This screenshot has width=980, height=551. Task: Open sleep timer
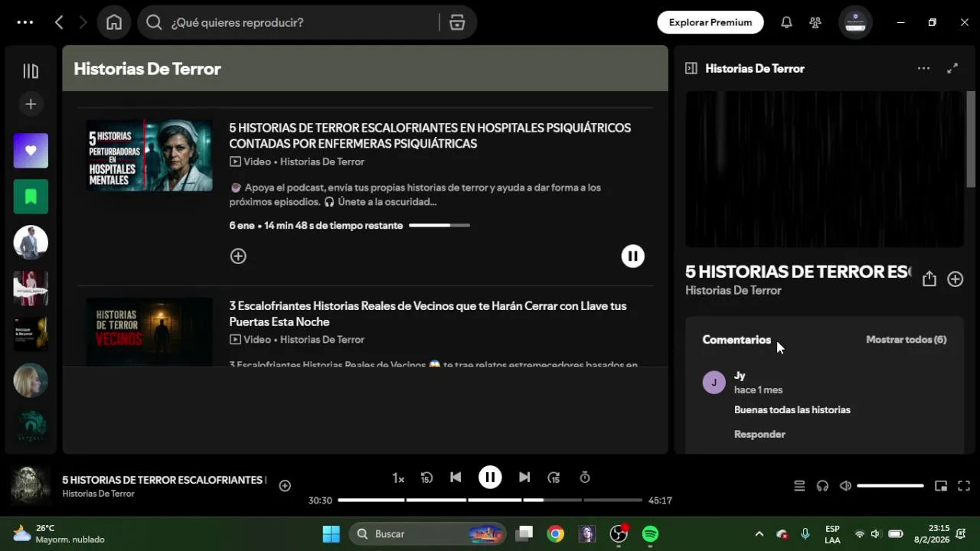pos(585,478)
